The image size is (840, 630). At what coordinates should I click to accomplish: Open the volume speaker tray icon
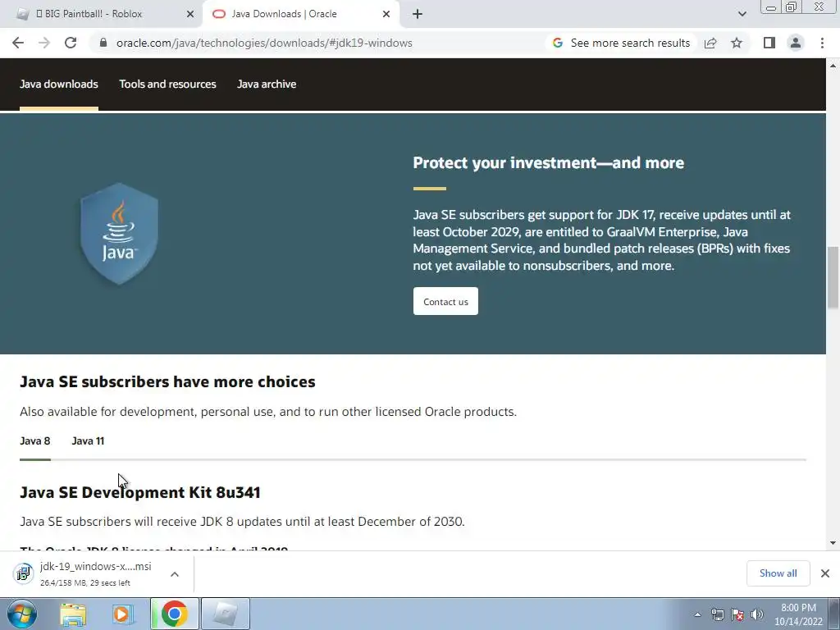point(757,614)
